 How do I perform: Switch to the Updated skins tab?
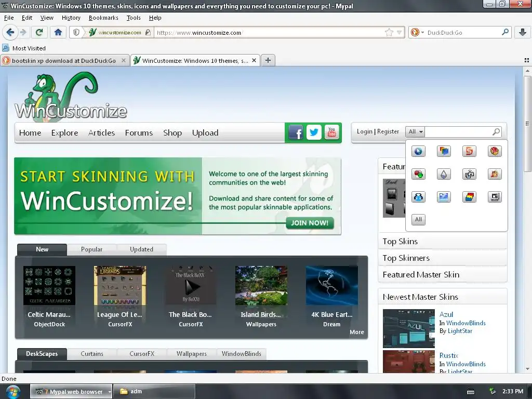(141, 249)
